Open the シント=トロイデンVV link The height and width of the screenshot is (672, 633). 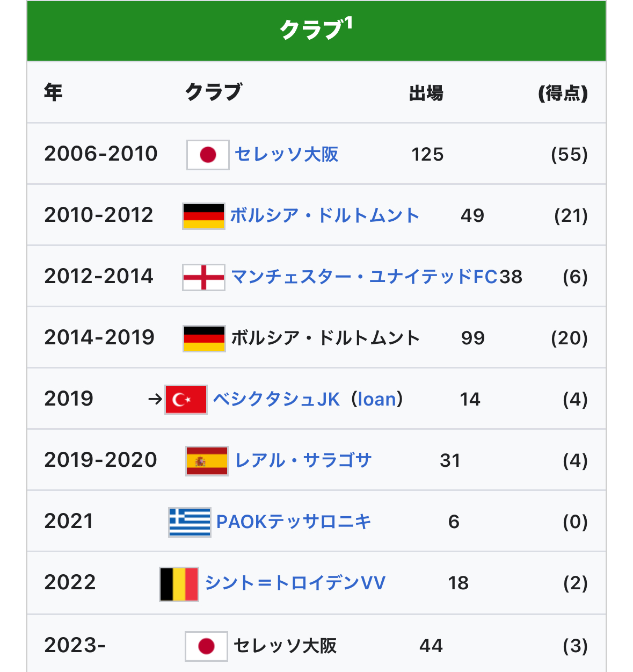coord(295,583)
